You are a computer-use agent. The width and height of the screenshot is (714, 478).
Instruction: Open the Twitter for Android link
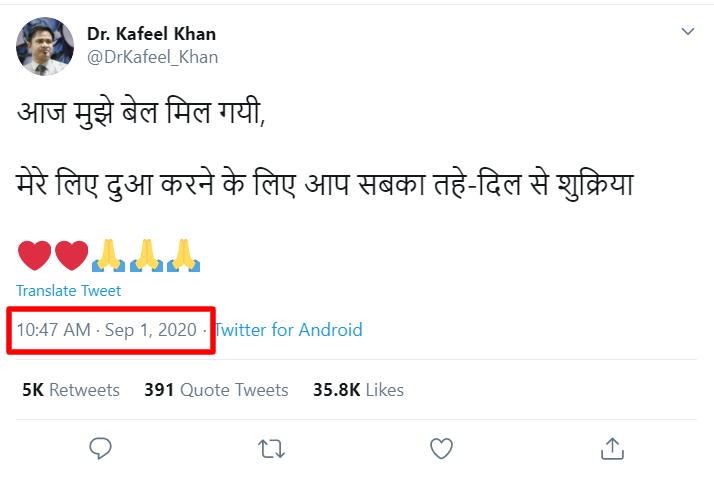pos(289,330)
